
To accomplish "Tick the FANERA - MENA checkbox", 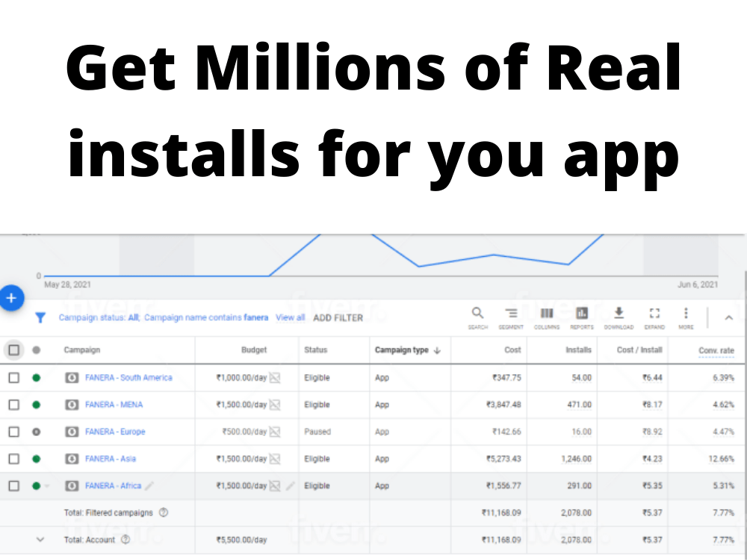I will [x=13, y=405].
